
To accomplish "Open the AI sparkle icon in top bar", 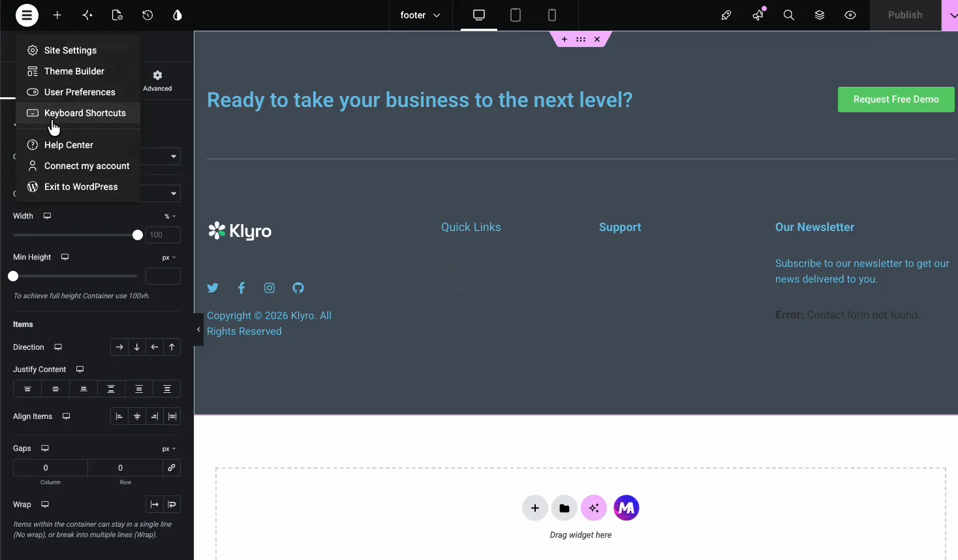I will coord(87,15).
